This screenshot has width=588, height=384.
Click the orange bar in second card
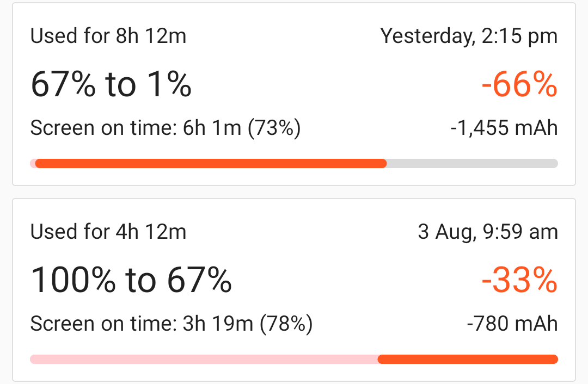(468, 360)
